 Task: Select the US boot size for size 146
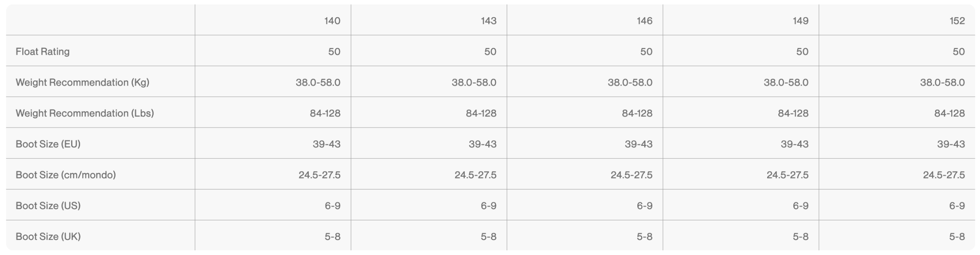pos(644,205)
